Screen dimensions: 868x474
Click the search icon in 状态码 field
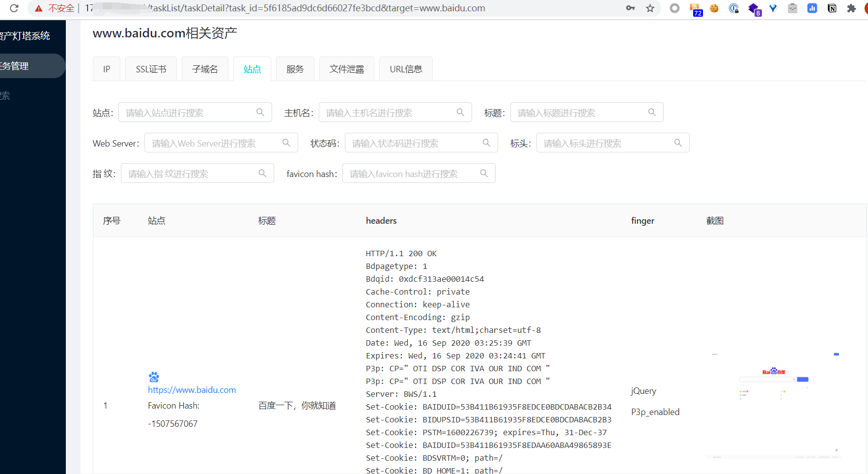(486, 143)
